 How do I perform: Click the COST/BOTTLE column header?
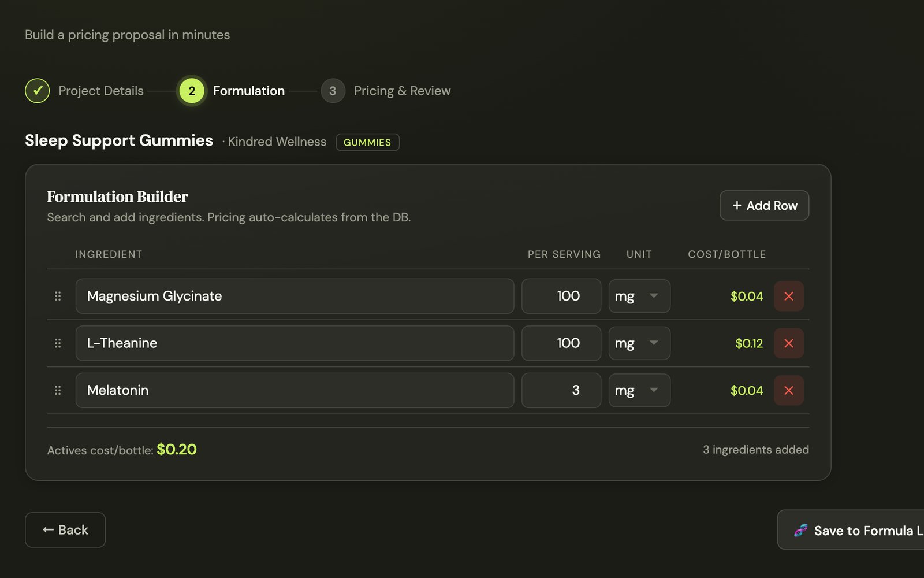[x=727, y=254]
